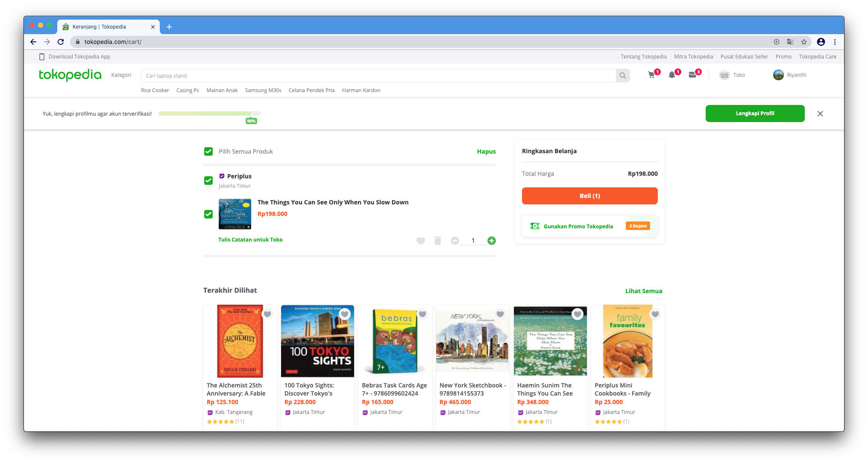Wishlist The Alchemist with heart icon

coord(267,314)
